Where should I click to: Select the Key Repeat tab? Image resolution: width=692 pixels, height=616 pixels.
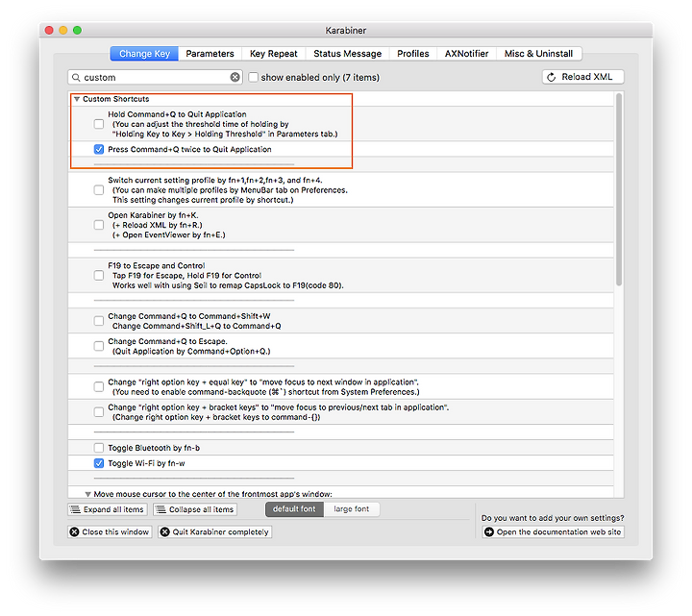click(274, 54)
